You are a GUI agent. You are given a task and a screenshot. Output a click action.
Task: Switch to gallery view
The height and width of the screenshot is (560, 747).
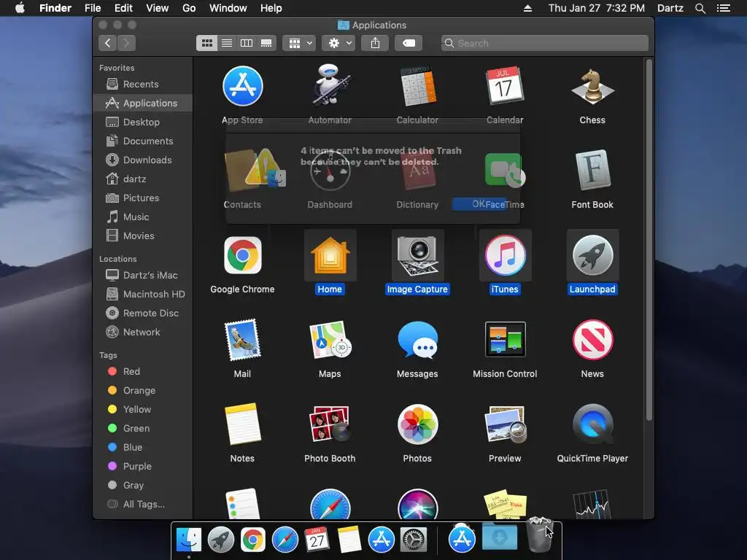pyautogui.click(x=266, y=43)
